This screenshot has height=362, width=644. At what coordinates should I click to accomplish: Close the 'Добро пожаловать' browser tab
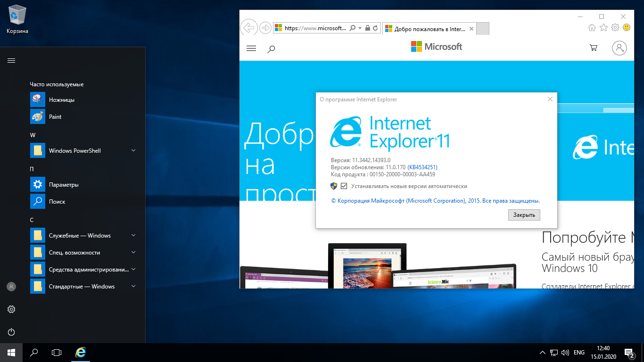point(471,29)
